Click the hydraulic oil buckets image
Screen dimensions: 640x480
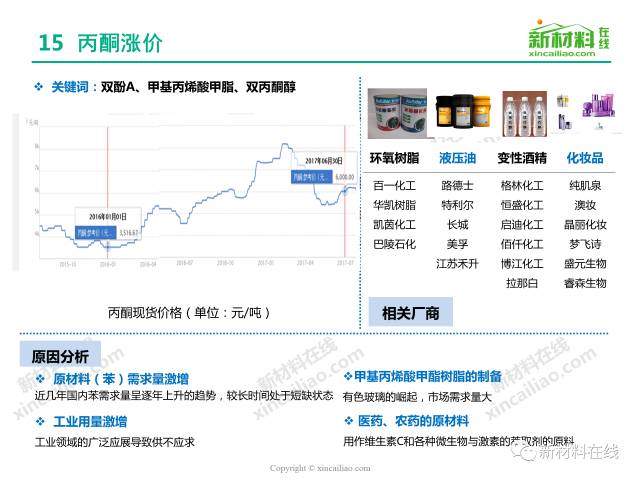[463, 111]
